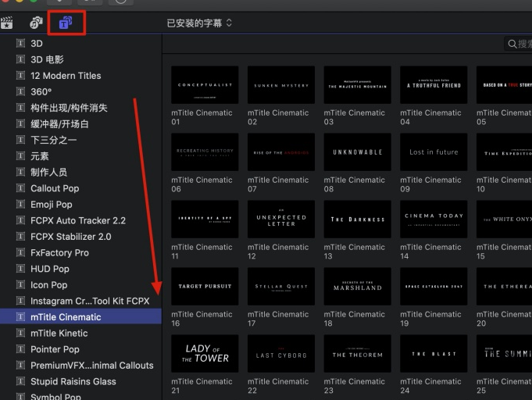Choose mTitle Cinematic 12 Unexpected Letter thumbnail

pyautogui.click(x=281, y=220)
